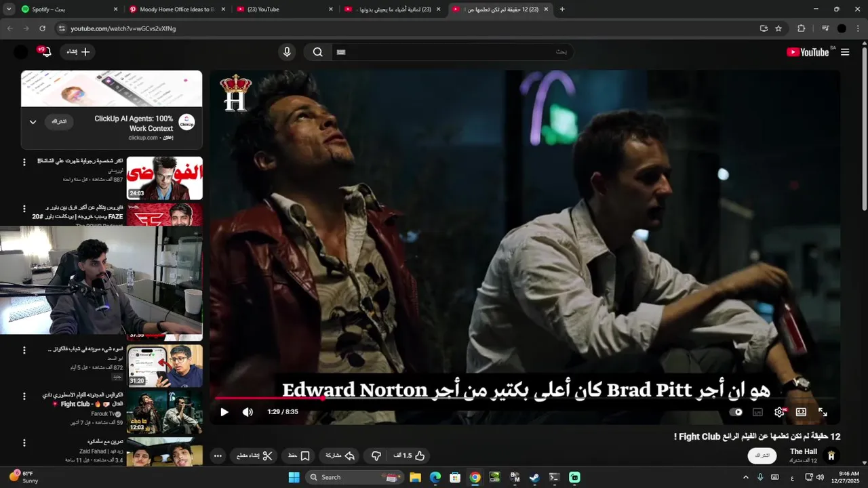Click the ClickUp logo in the ad

click(x=186, y=122)
